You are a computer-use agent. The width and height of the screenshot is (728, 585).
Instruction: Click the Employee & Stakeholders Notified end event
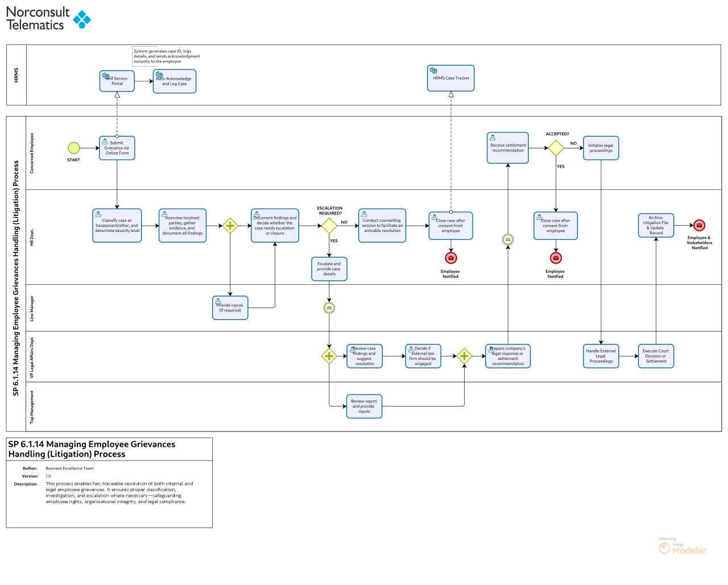click(700, 226)
